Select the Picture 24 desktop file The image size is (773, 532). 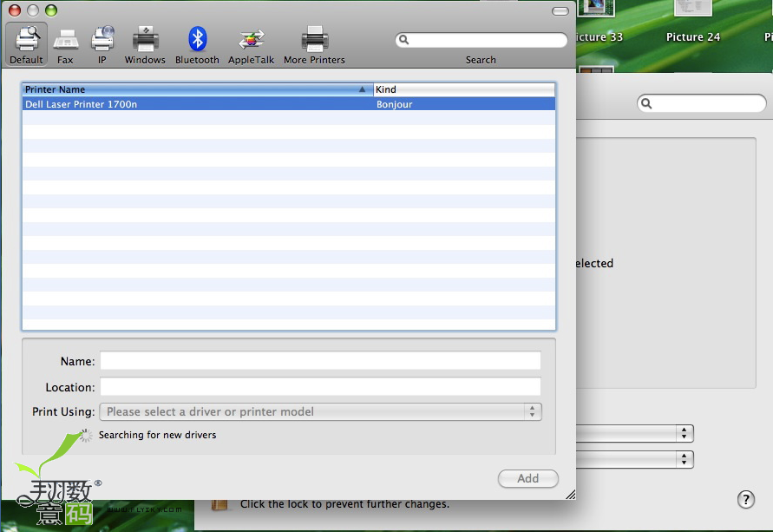click(692, 23)
